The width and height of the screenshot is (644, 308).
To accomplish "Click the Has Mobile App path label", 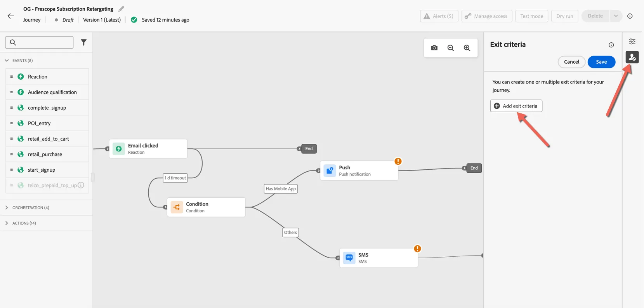I will click(x=281, y=189).
